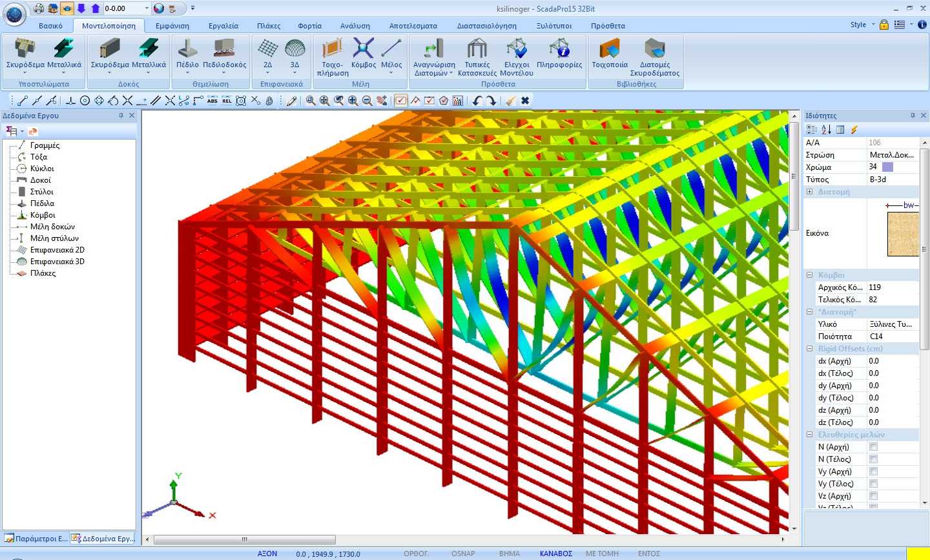Click the circle drawing tool icon
The height and width of the screenshot is (560, 930).
pos(85,101)
